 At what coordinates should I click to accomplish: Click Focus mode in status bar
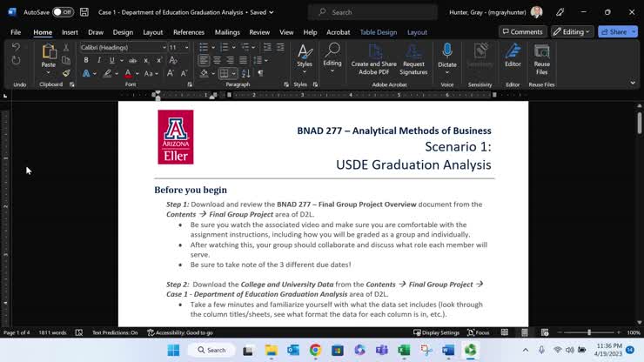(479, 332)
